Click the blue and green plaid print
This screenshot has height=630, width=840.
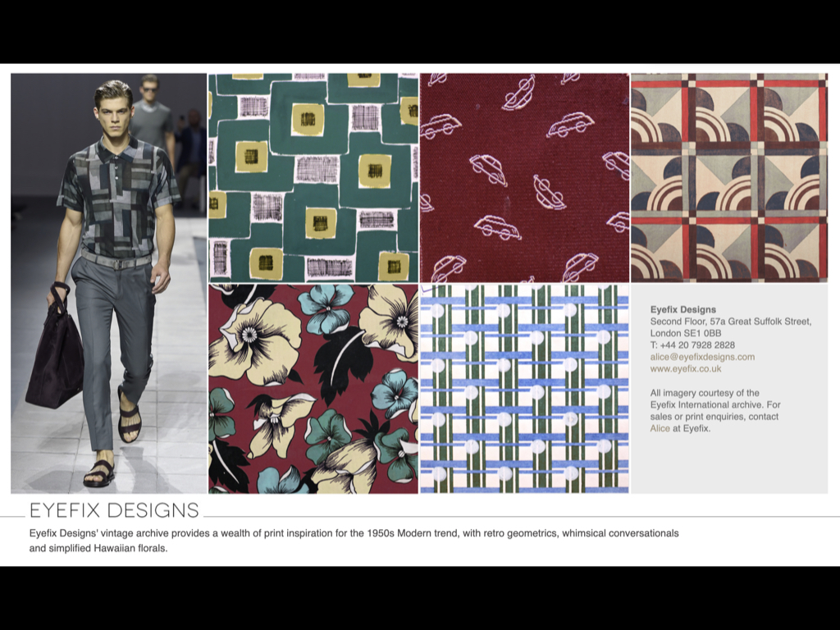point(524,389)
